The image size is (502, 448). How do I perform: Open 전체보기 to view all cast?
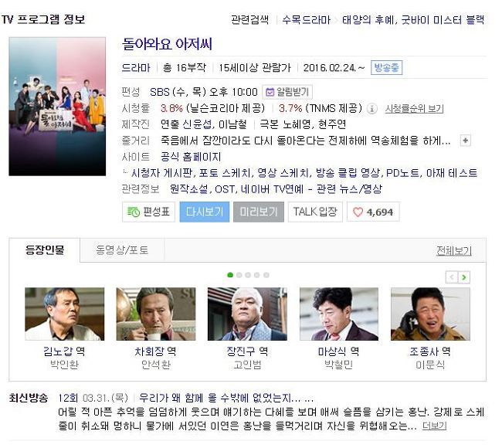pos(454,251)
